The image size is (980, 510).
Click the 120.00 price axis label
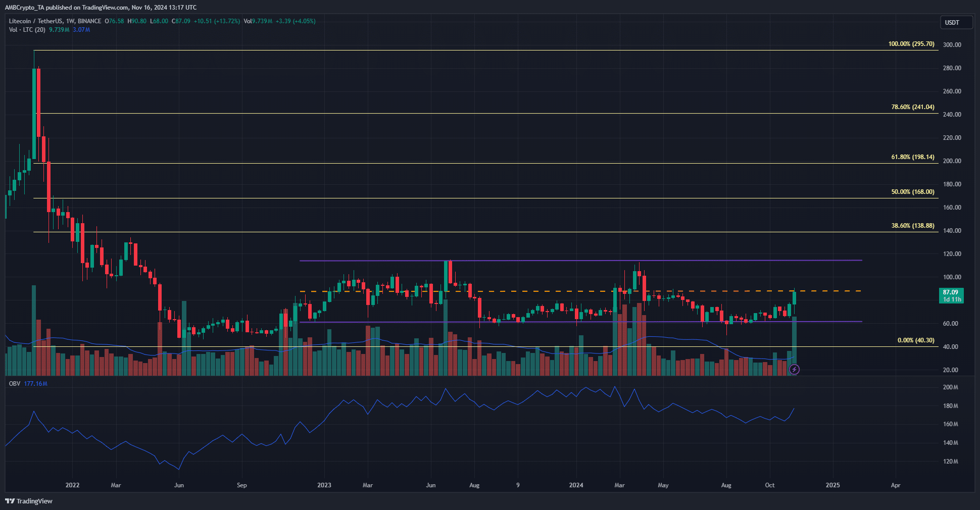pyautogui.click(x=952, y=254)
